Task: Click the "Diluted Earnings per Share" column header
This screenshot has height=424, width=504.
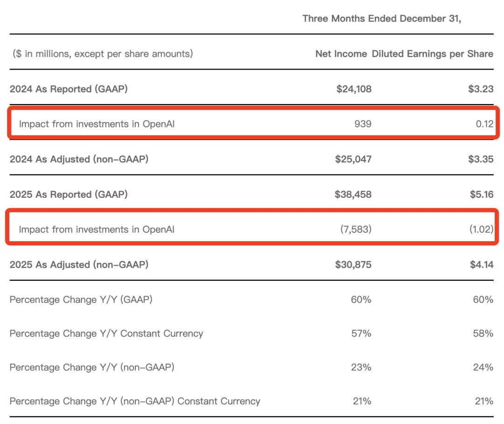Action: click(x=432, y=54)
